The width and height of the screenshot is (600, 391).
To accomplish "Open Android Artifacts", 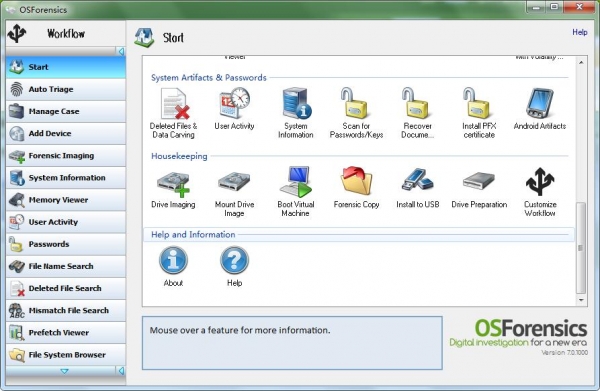I will tap(540, 109).
